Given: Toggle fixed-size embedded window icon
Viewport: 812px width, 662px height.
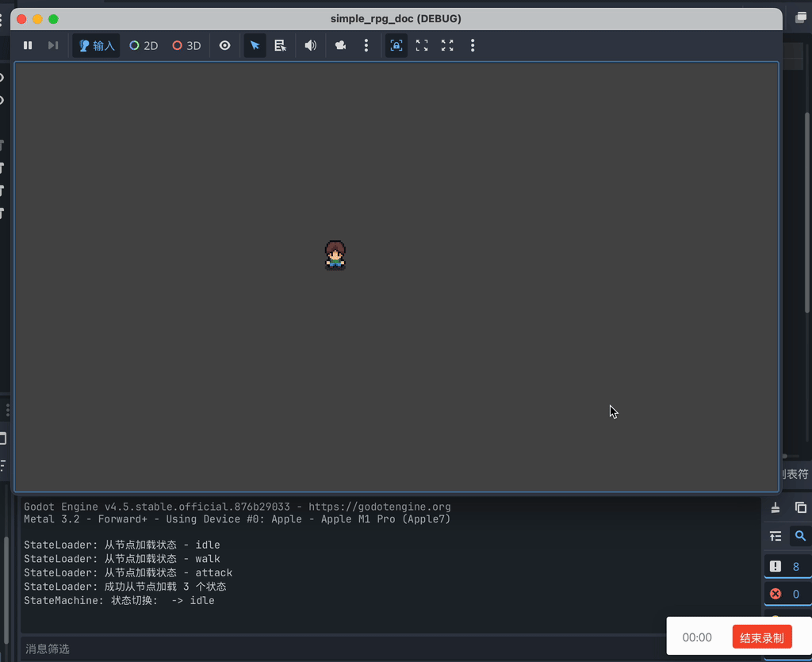Looking at the screenshot, I should coord(396,45).
